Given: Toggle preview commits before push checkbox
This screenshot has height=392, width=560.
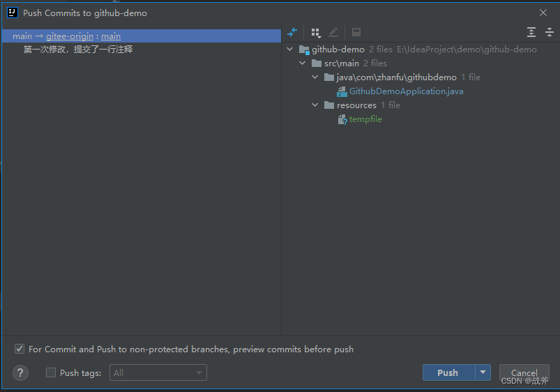Looking at the screenshot, I should 20,349.
